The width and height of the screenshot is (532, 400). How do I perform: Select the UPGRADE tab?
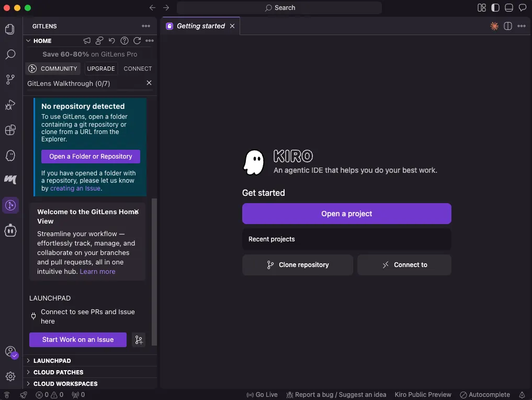[x=101, y=69]
